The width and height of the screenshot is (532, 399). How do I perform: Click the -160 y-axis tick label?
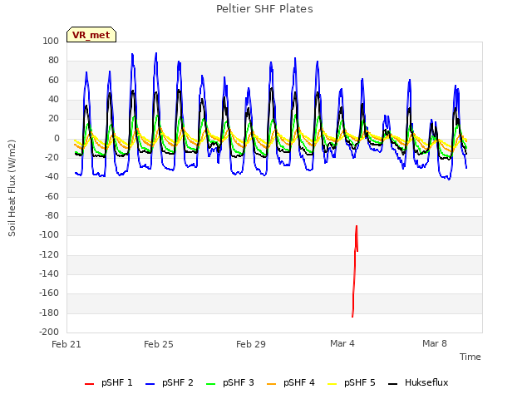point(49,293)
